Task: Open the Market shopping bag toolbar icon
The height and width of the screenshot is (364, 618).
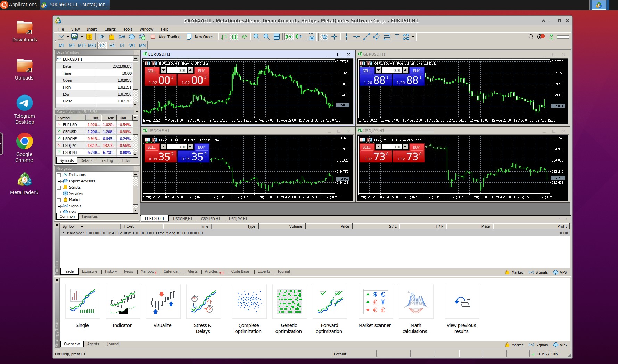Action: click(x=112, y=37)
